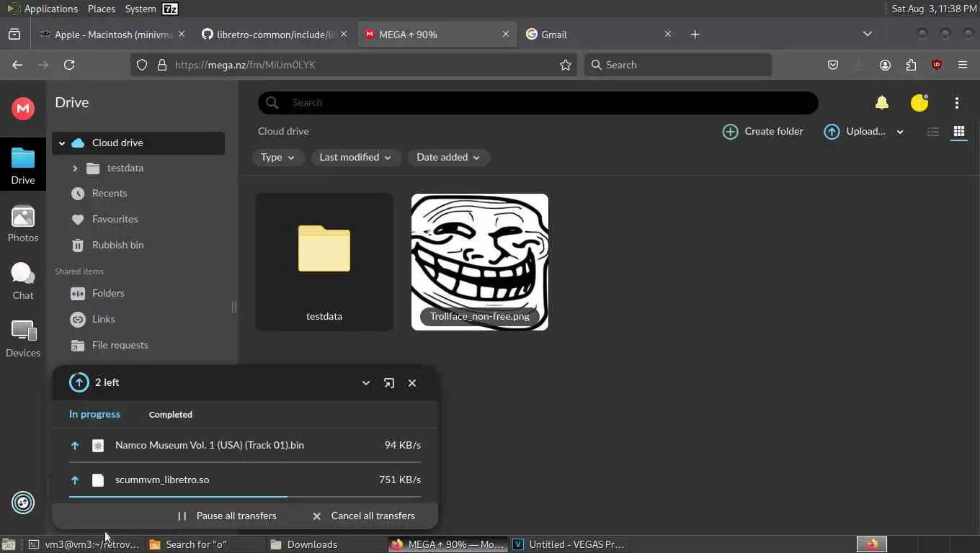Viewport: 980px width, 553px height.
Task: Click the MEGA logo icon
Action: [x=23, y=108]
